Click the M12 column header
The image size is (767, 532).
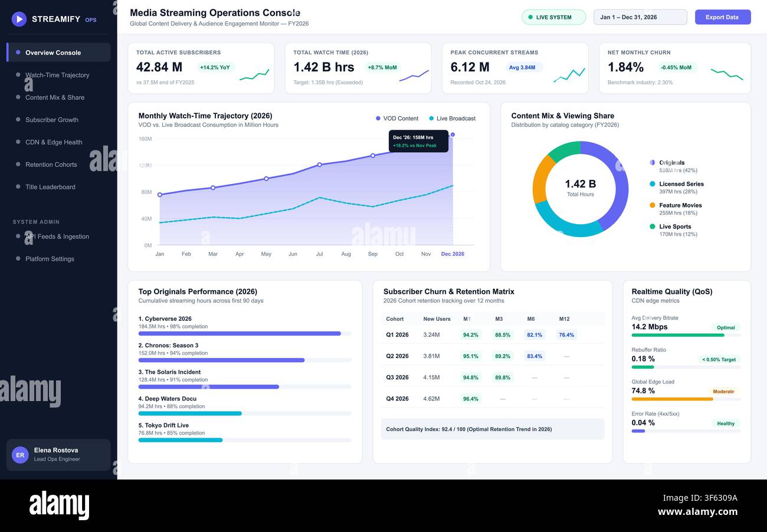(x=565, y=319)
